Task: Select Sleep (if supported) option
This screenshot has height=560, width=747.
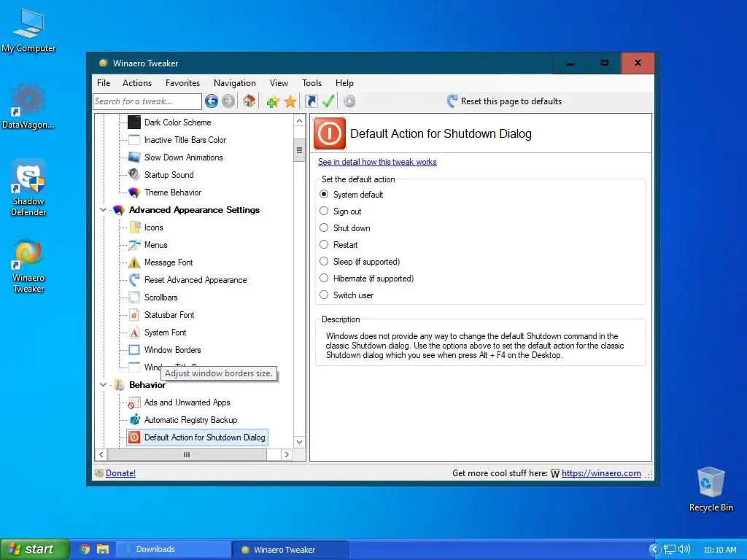Action: coord(324,261)
